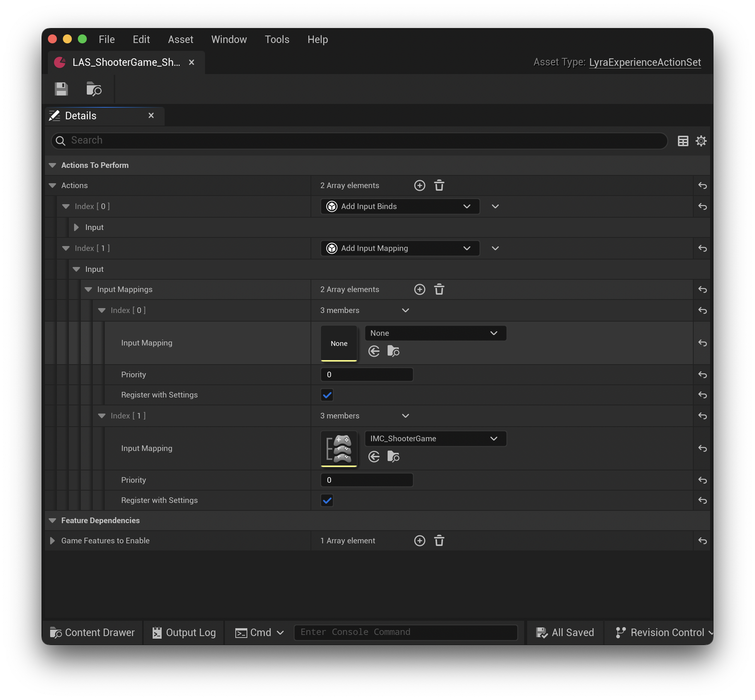Collapse the Input Mappings section

click(x=88, y=289)
